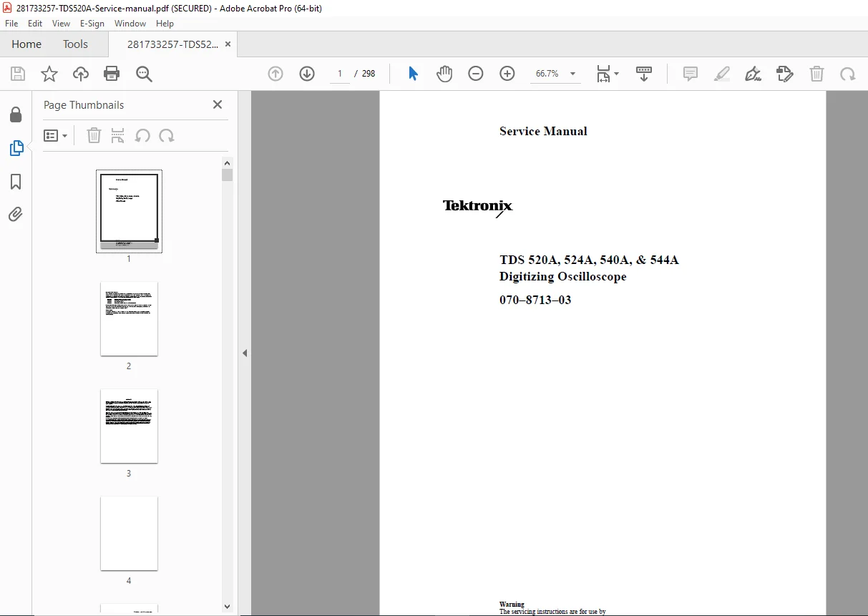Toggle Page Thumbnails sidebar icon
The width and height of the screenshot is (868, 616).
click(16, 148)
